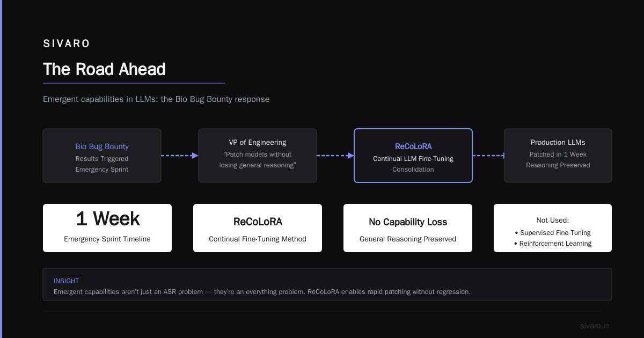This screenshot has width=644, height=338.
Task: Click the SIVARO logo text
Action: pos(67,44)
